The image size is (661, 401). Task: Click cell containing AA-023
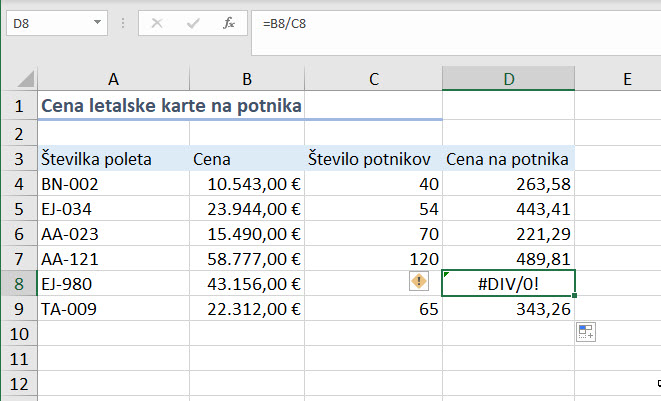[x=113, y=233]
